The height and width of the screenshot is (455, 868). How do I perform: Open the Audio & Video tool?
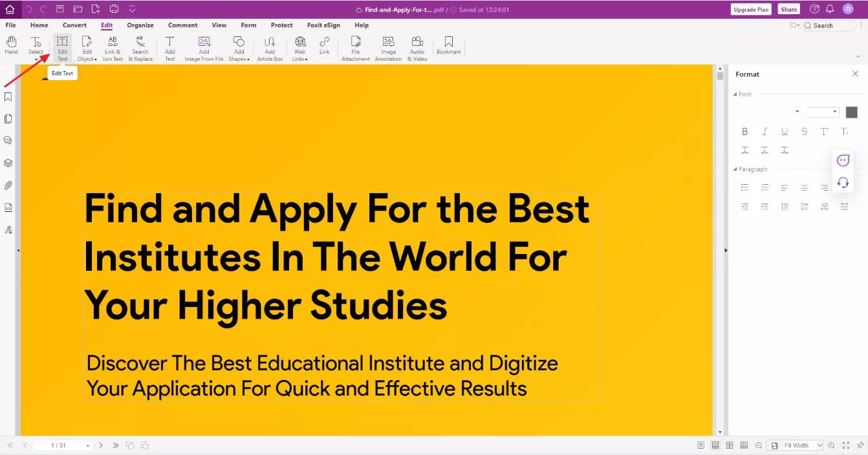(417, 48)
